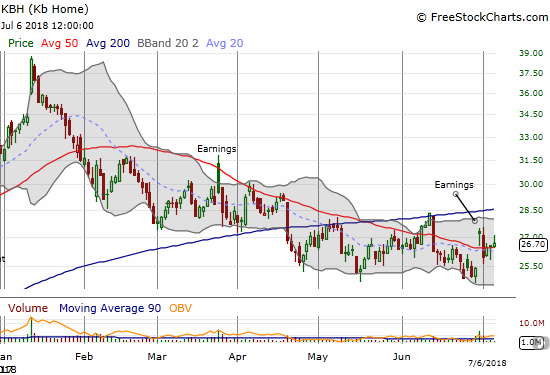The height and width of the screenshot is (375, 550).
Task: Click the 25.50 price axis label
Action: pos(531,266)
